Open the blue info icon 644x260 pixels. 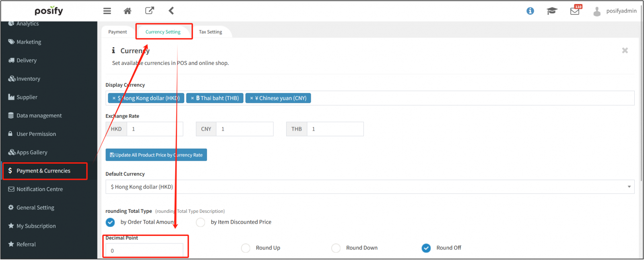tap(530, 11)
